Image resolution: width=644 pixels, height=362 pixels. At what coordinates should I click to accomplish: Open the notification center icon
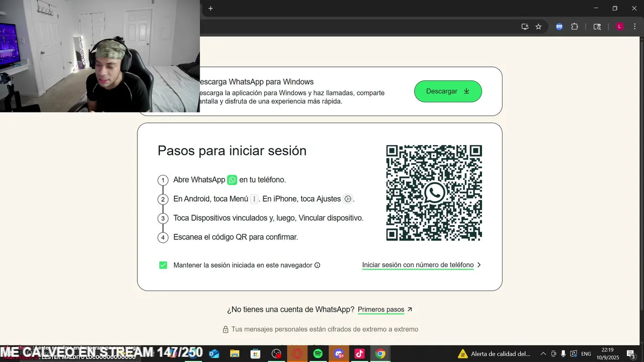(x=630, y=354)
